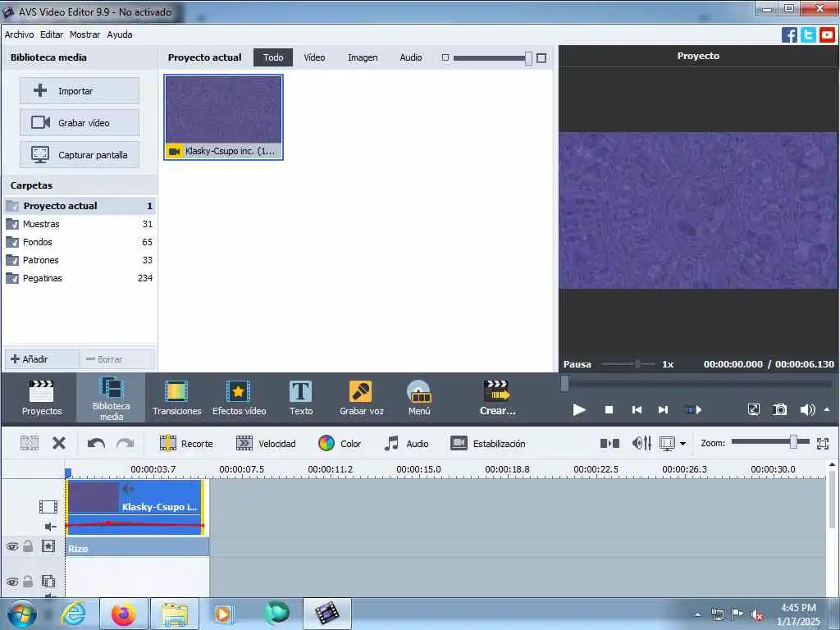
Task: Adjust the timeline Zoom slider
Action: point(770,442)
